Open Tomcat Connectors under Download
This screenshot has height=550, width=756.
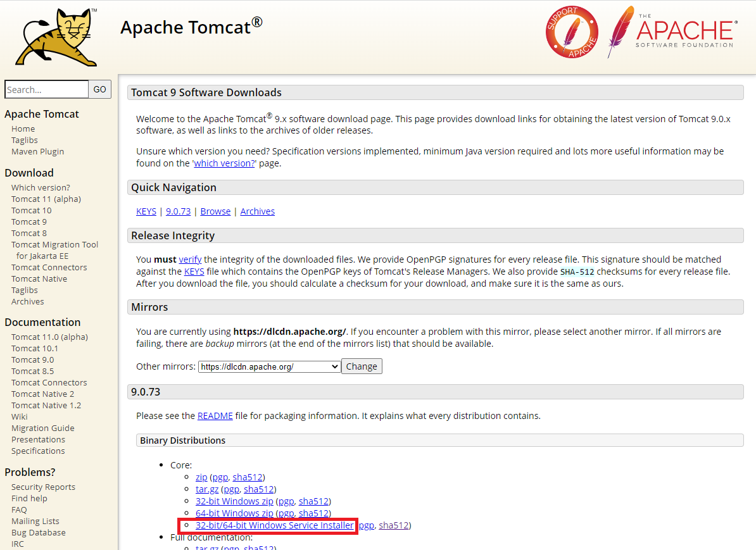point(49,268)
